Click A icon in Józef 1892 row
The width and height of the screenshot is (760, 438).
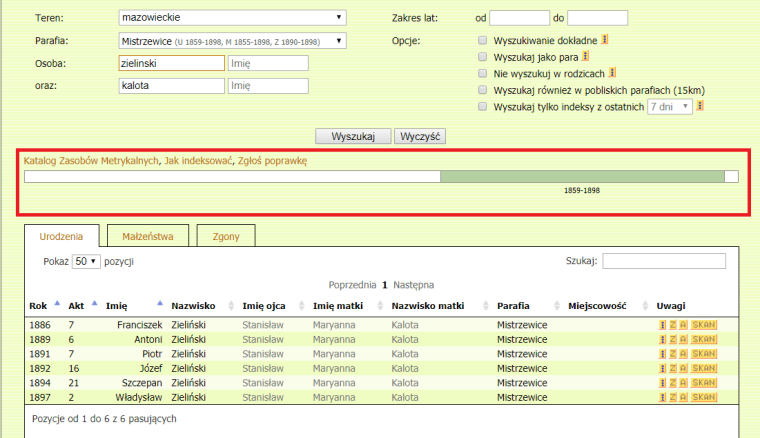683,369
